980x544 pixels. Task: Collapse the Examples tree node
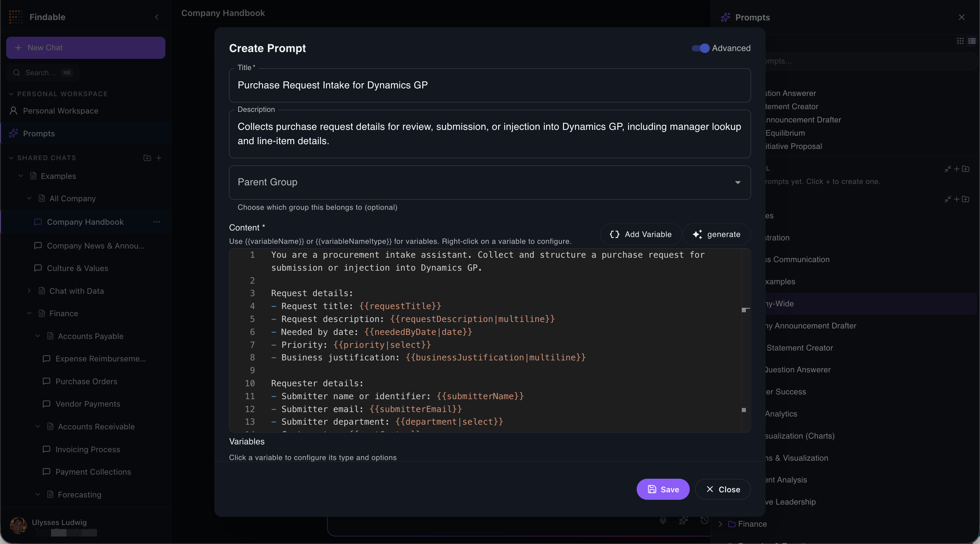21,176
